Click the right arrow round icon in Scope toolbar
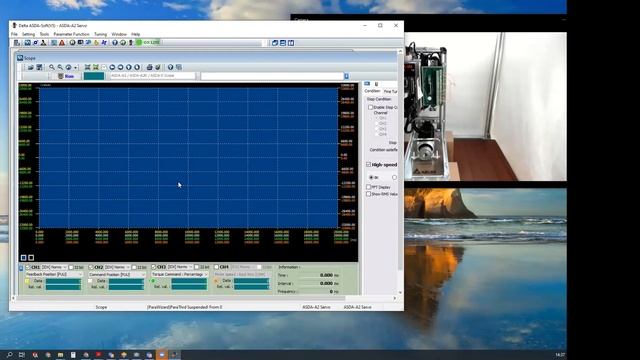The height and width of the screenshot is (360, 640). click(x=120, y=67)
